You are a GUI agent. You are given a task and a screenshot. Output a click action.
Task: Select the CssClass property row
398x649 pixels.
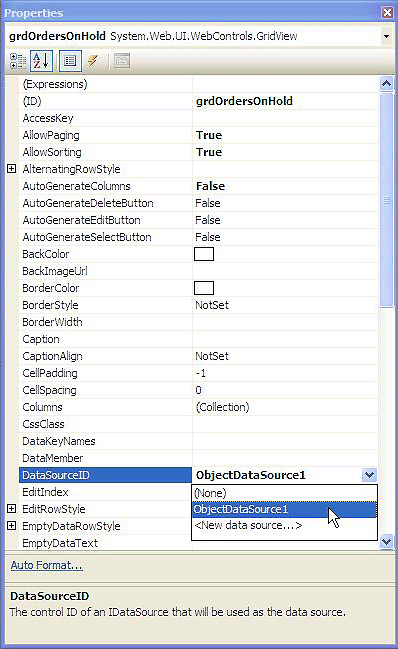point(198,423)
